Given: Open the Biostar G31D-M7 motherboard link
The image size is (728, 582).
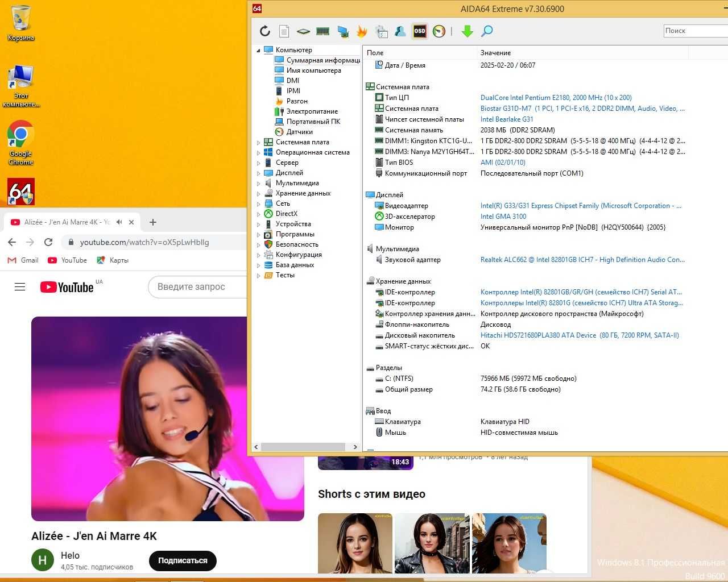Looking at the screenshot, I should pos(582,109).
